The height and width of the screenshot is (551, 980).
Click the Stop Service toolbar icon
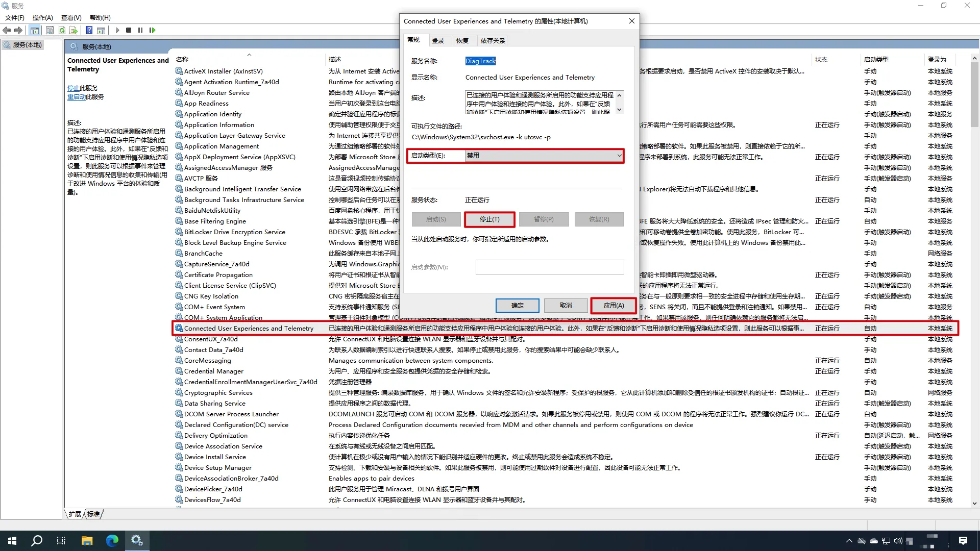point(129,30)
